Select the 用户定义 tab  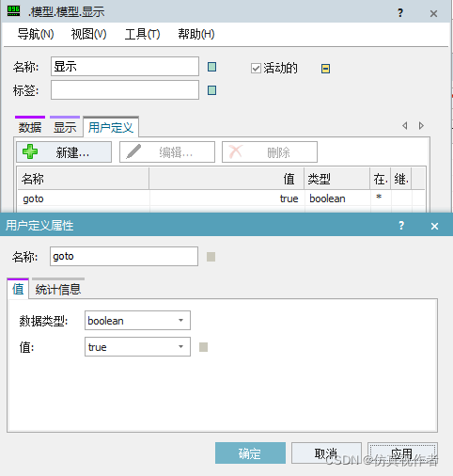click(111, 127)
